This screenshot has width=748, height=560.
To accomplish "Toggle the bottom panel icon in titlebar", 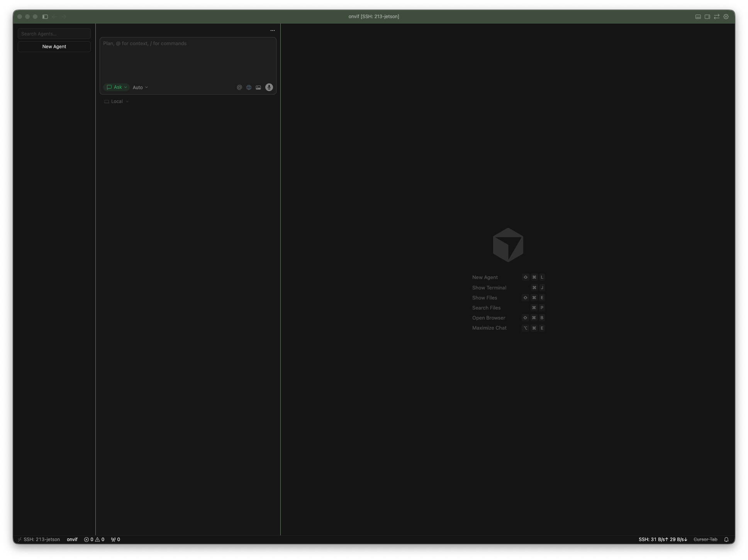I will [x=698, y=17].
